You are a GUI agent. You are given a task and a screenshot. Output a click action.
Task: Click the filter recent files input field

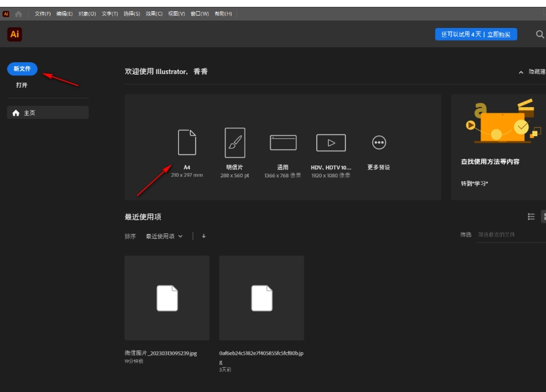(511, 235)
